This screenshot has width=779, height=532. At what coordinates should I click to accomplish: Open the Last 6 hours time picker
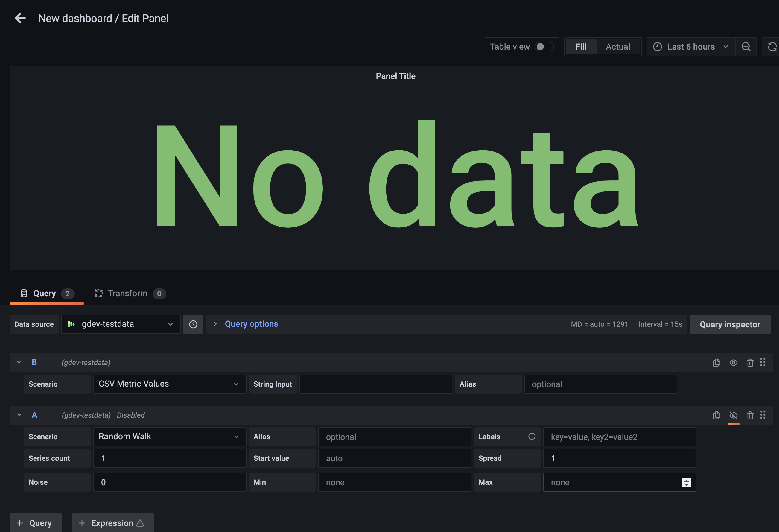[x=690, y=47]
